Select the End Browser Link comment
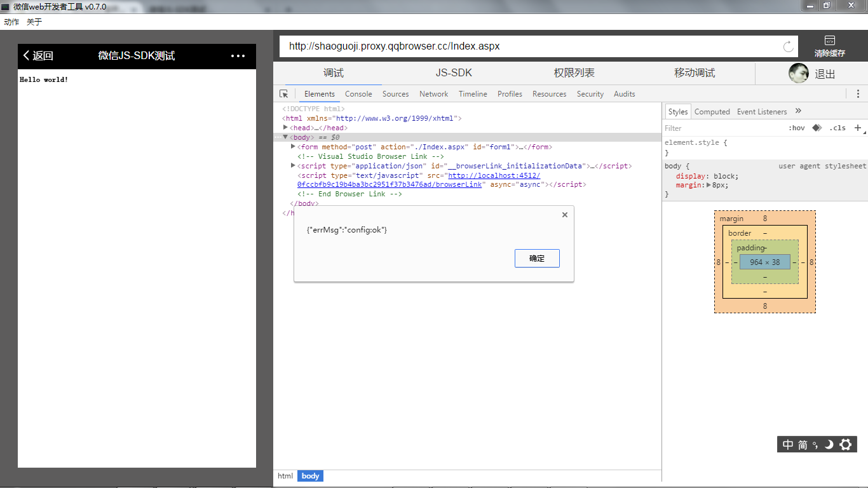868x488 pixels. (x=349, y=194)
